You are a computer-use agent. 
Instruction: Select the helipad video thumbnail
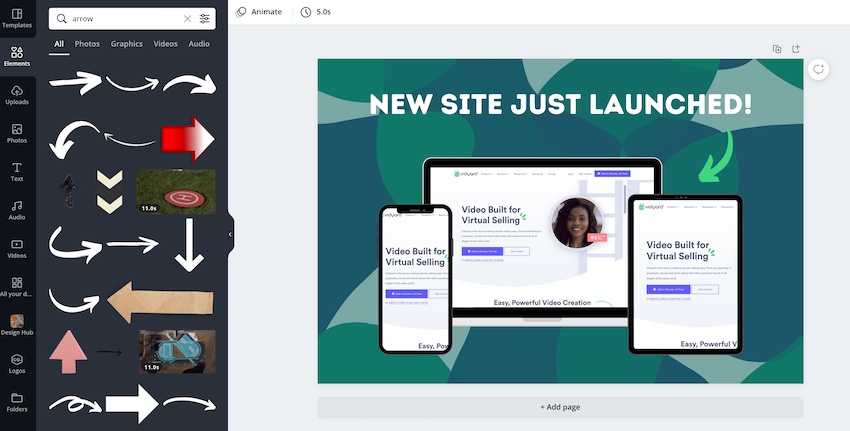[176, 191]
